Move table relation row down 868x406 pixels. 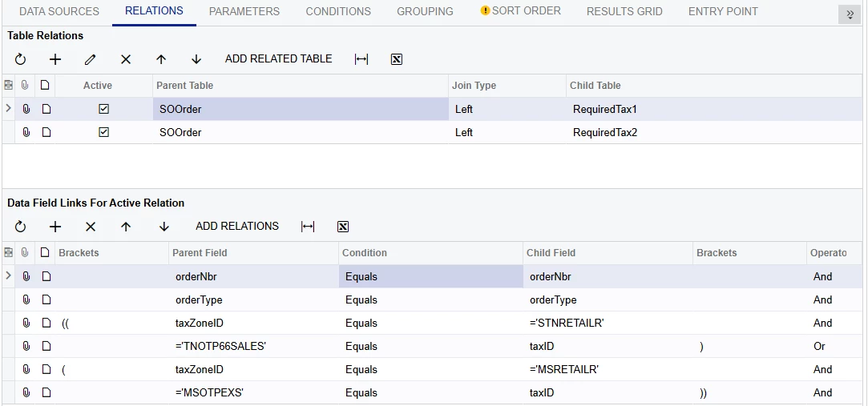[x=196, y=59]
